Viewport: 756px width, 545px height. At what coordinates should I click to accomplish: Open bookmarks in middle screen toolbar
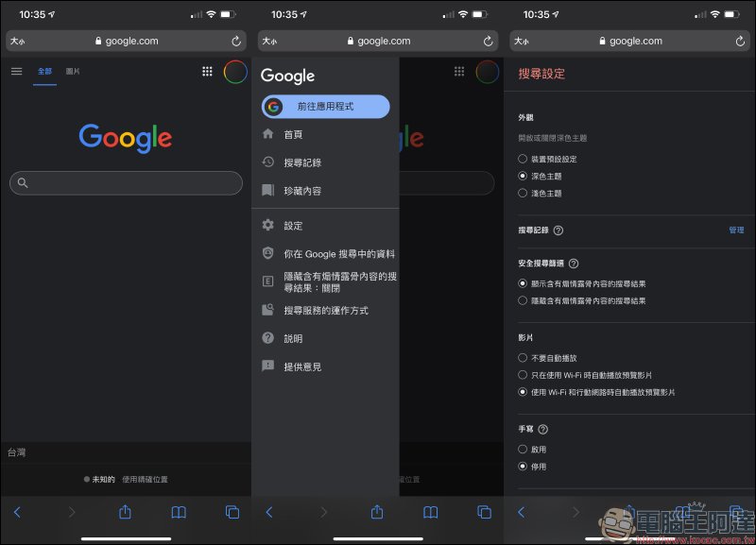click(431, 512)
